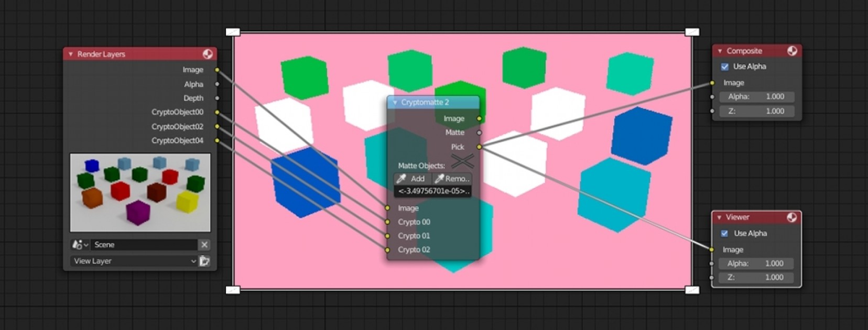
Task: Toggle preview icon on Render Layers node
Action: 208,54
